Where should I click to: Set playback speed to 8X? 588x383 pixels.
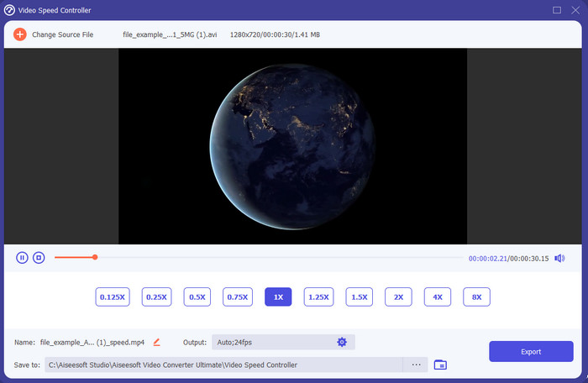[x=476, y=297]
